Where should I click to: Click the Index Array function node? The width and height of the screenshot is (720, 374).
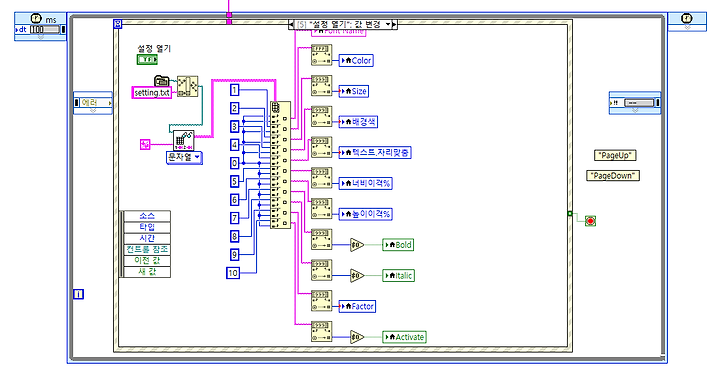[x=280, y=165]
